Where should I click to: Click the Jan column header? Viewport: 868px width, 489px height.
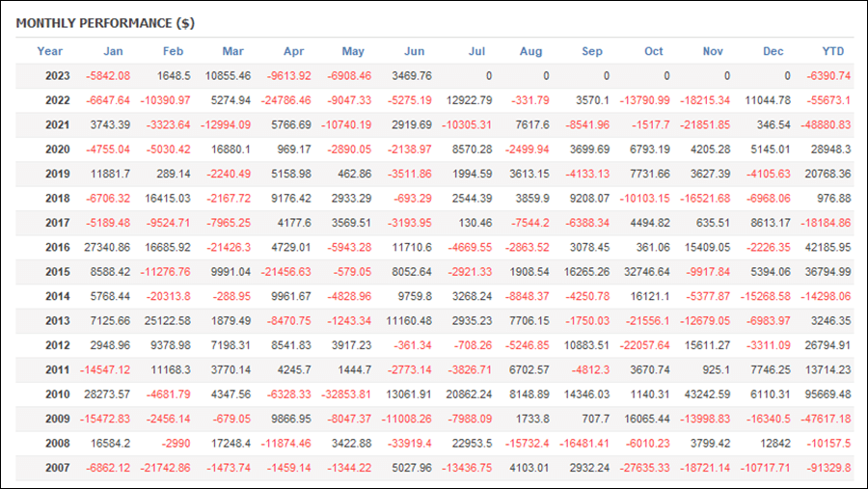[113, 51]
